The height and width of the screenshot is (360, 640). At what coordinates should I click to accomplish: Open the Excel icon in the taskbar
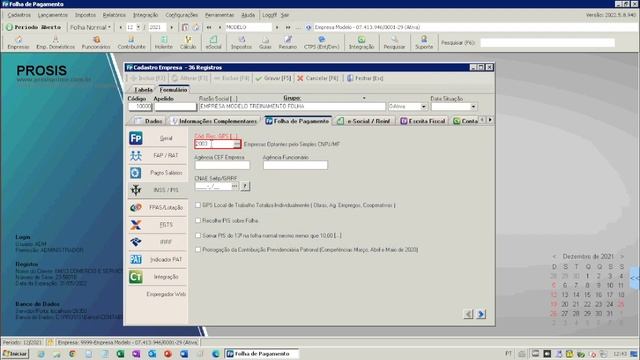point(120,354)
